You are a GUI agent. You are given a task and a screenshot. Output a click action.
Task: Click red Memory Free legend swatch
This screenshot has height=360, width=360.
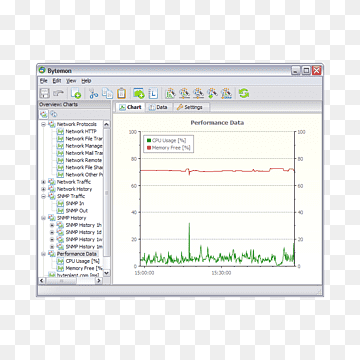pos(149,148)
